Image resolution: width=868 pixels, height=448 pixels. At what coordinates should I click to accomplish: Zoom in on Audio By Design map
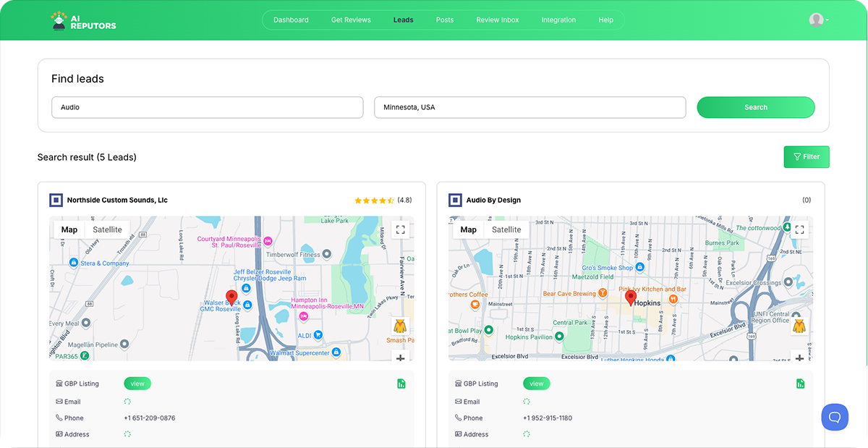[x=800, y=357]
